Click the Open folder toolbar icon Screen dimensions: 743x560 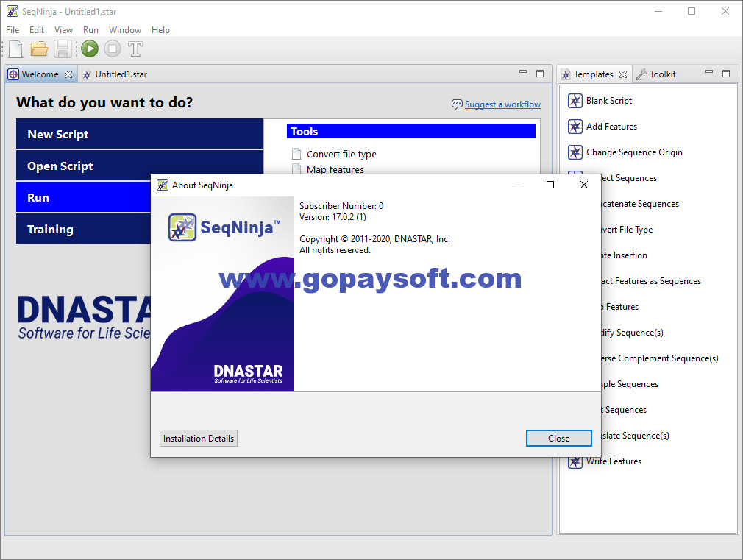(x=39, y=49)
